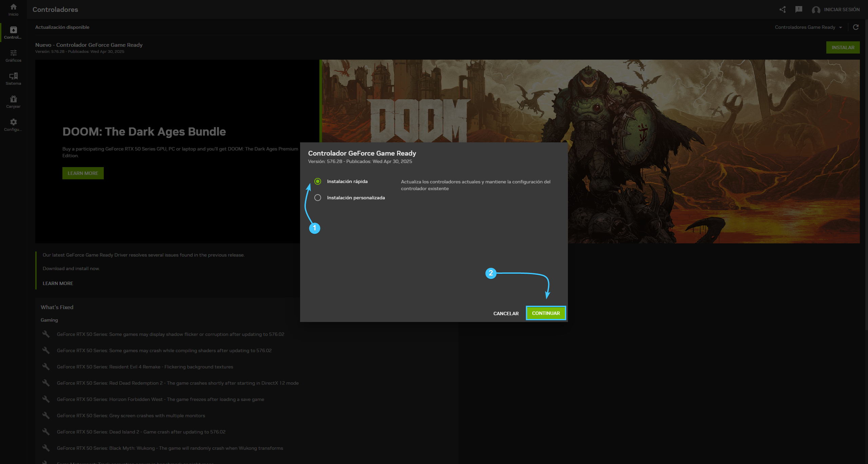Click CONTINUAR in the install dialog
Image resolution: width=868 pixels, height=464 pixels.
(x=546, y=313)
